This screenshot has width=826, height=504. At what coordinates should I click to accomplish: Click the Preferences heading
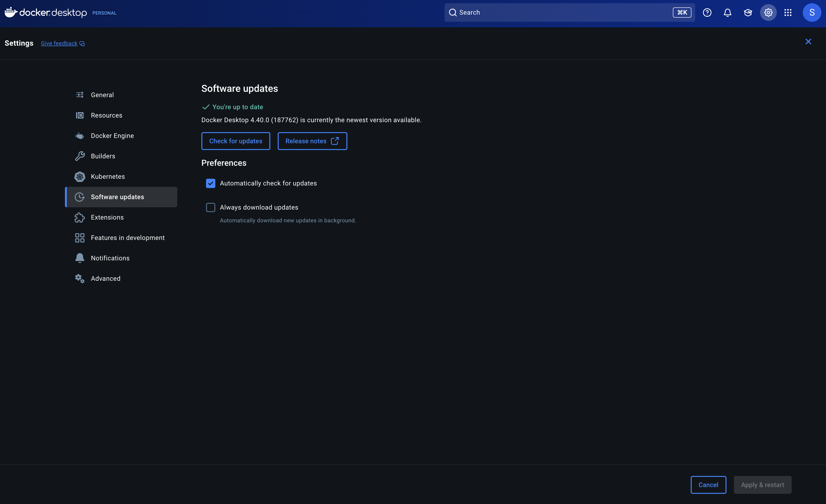224,163
